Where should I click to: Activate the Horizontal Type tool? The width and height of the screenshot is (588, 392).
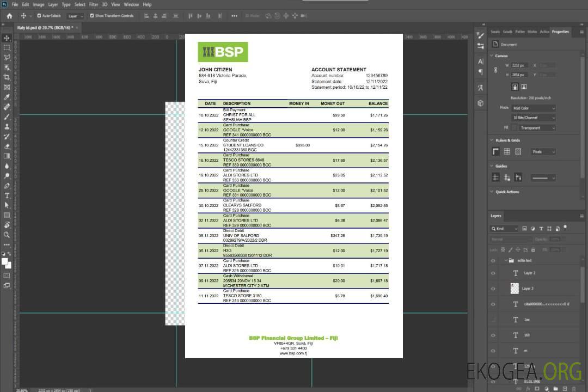click(7, 195)
